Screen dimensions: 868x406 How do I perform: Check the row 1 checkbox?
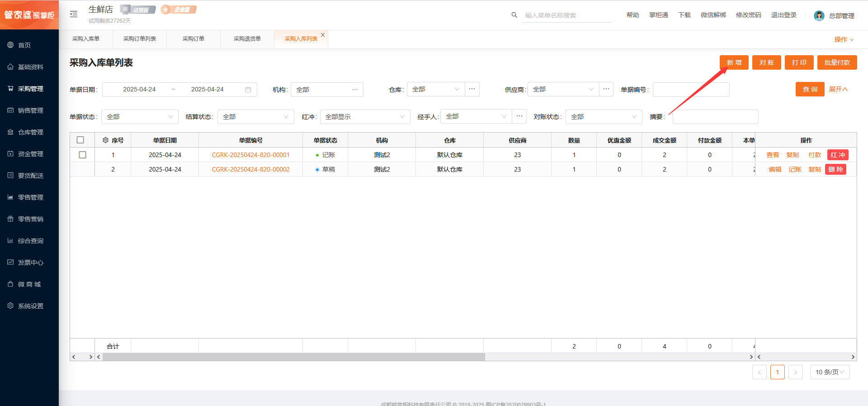click(x=82, y=155)
